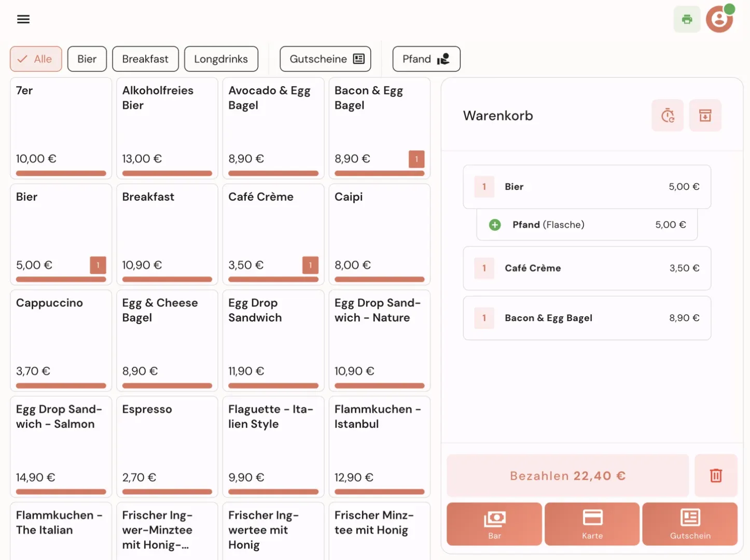
Task: Pay with voucher using Gutschein button
Action: pyautogui.click(x=690, y=524)
